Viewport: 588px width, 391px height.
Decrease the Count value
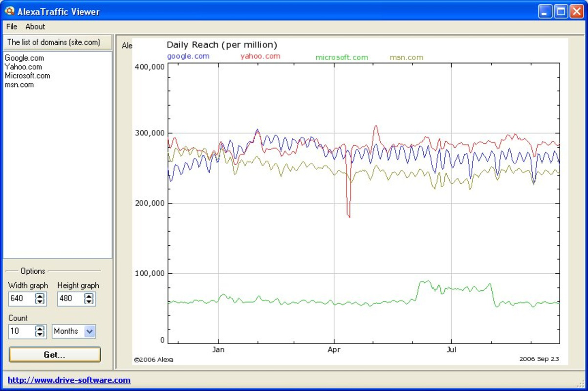[x=40, y=334]
